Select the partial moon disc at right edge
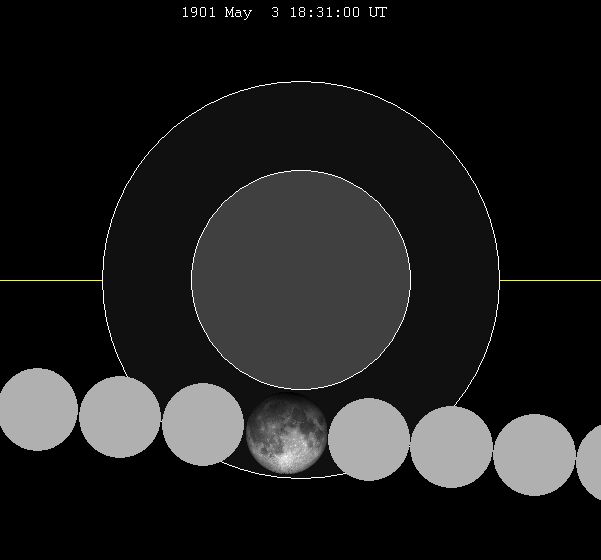Screen dimensions: 601x560 click(x=590, y=462)
